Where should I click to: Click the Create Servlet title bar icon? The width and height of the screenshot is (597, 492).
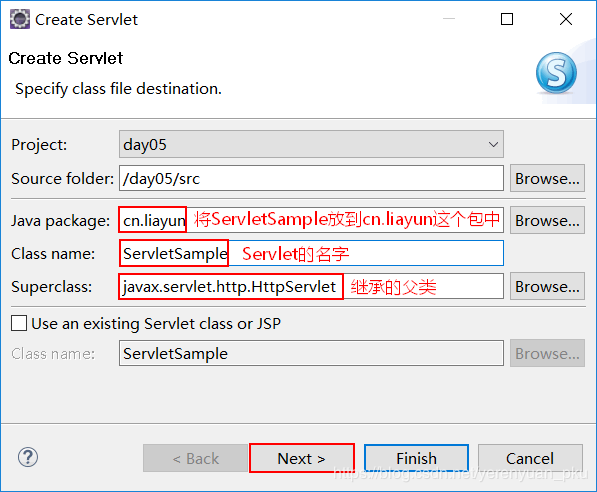20,19
